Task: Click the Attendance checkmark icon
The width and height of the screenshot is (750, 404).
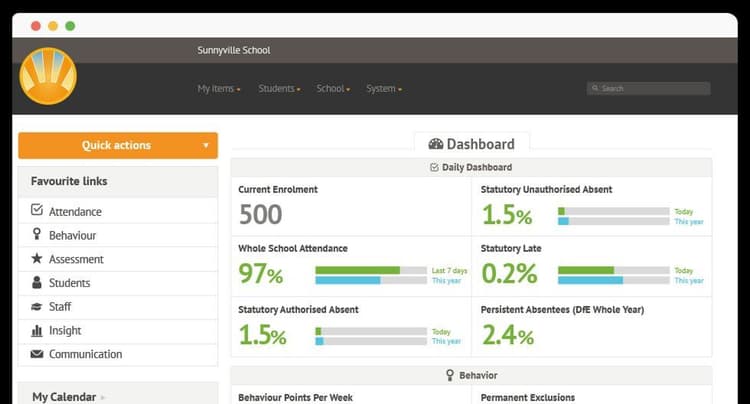Action: point(37,211)
